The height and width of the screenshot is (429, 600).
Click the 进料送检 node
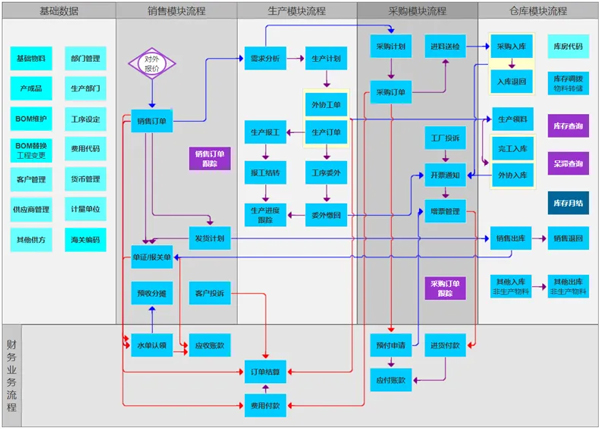(x=445, y=47)
